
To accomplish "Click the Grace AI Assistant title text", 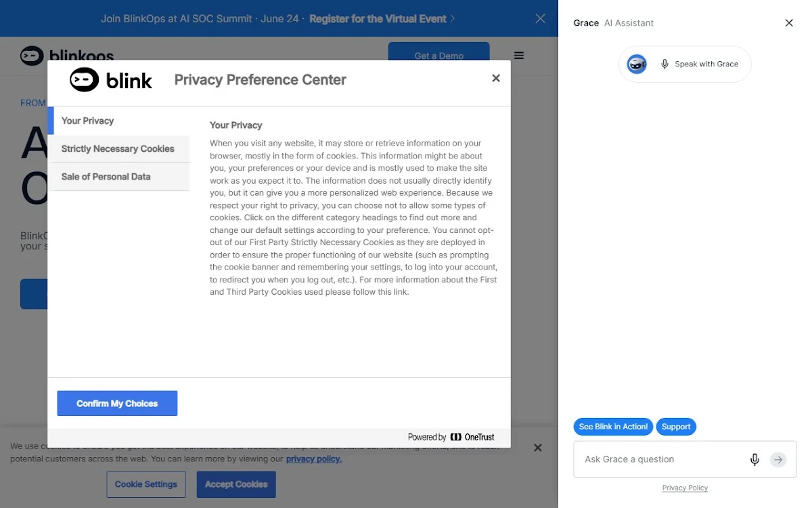I will coord(613,23).
